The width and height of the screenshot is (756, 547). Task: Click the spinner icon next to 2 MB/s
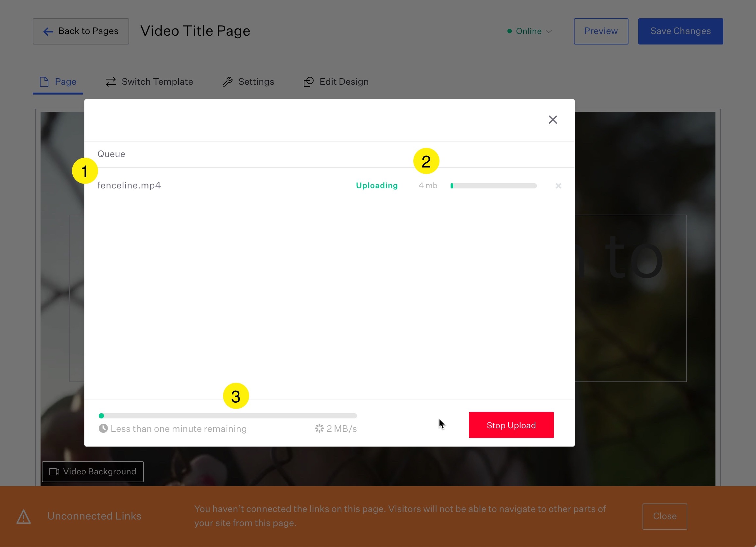319,428
